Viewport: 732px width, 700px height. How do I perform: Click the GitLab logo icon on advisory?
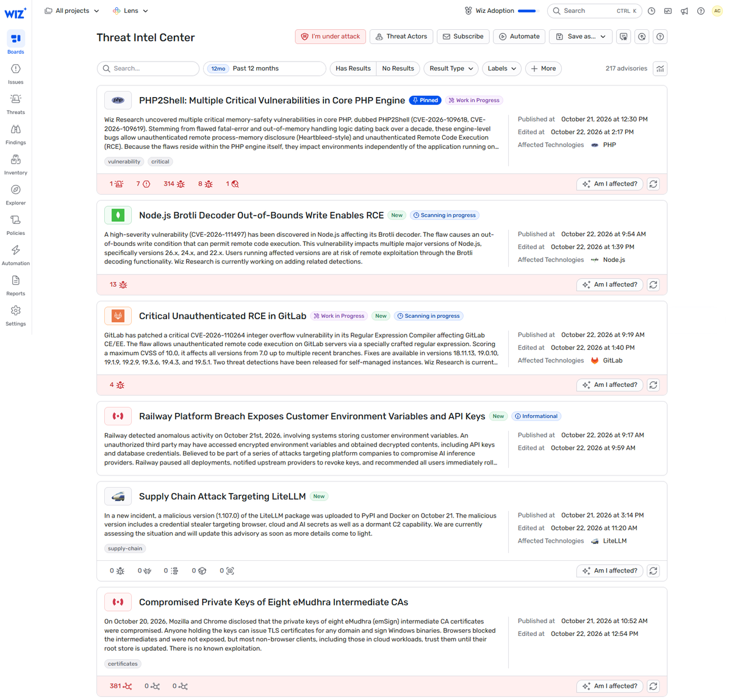pyautogui.click(x=118, y=316)
